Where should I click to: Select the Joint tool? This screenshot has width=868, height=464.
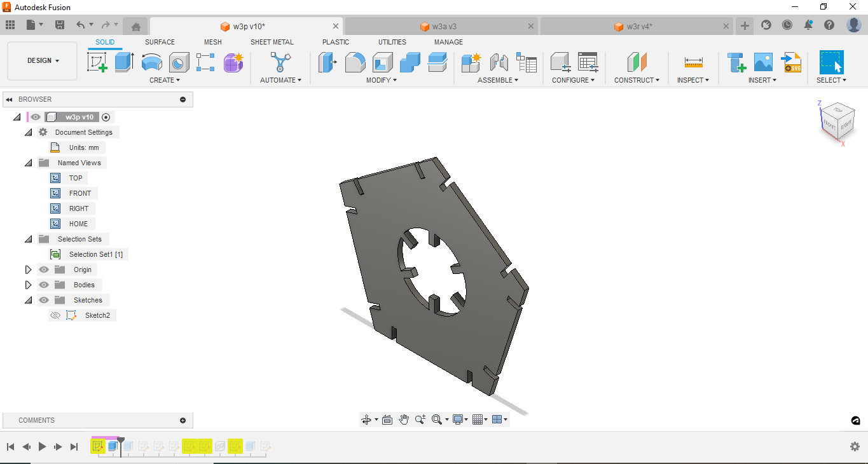coord(499,62)
